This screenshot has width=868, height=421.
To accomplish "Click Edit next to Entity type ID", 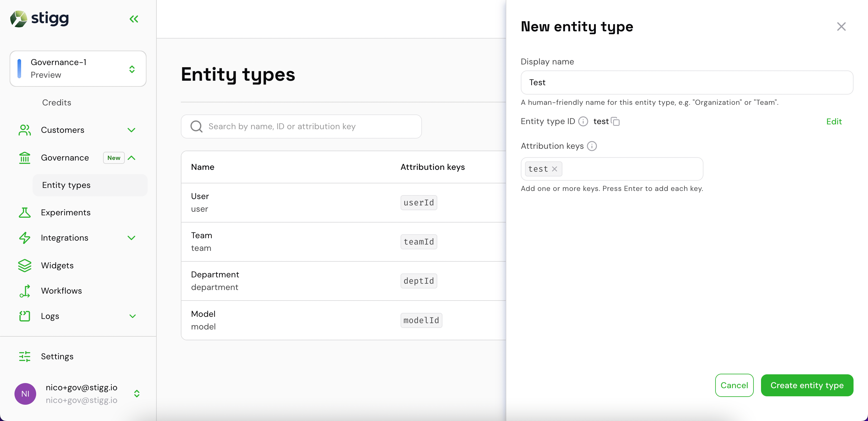I will pos(834,121).
